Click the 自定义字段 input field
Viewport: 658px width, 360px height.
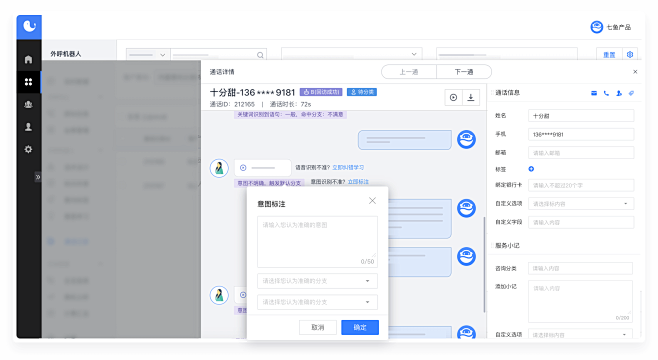581,222
